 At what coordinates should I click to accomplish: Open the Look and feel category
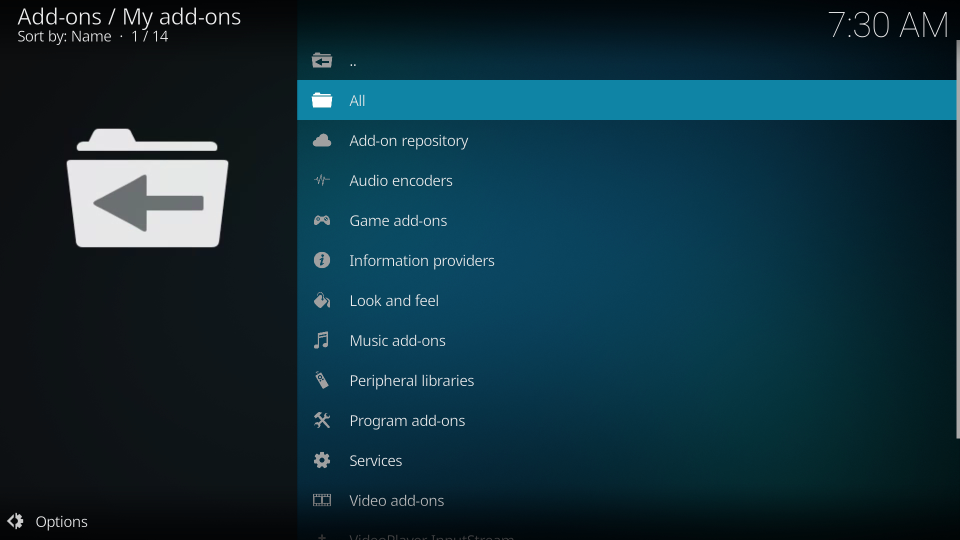pos(394,301)
